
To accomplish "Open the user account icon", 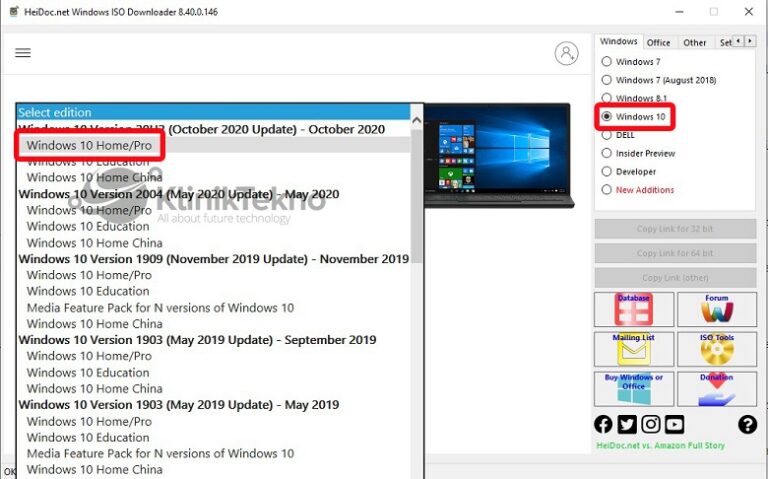I will pos(566,53).
